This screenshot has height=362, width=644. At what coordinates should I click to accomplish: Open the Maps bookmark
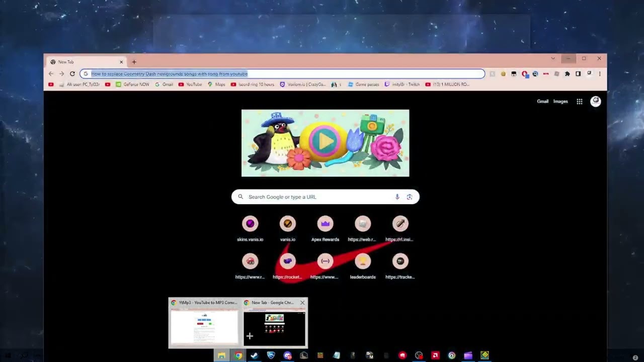tap(216, 84)
